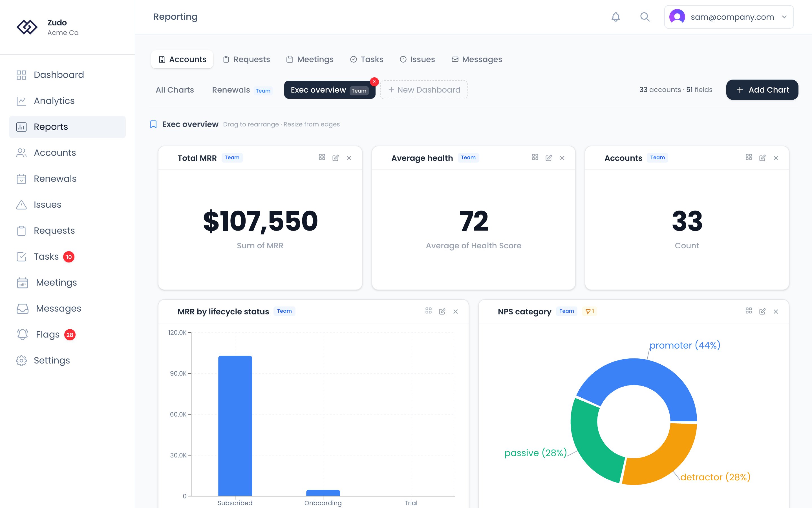Click grid icon on NPS category card
Viewport: 812px width, 508px height.
coord(749,311)
